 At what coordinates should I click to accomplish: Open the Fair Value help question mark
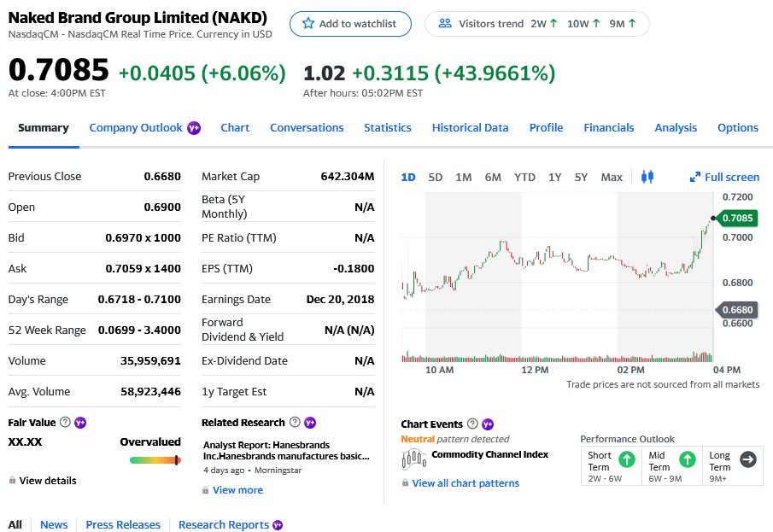pyautogui.click(x=65, y=422)
